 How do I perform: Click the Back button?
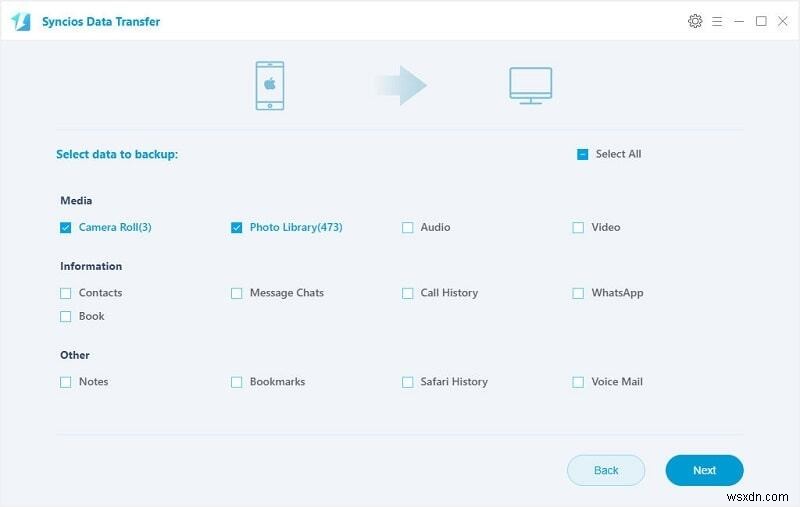click(606, 470)
